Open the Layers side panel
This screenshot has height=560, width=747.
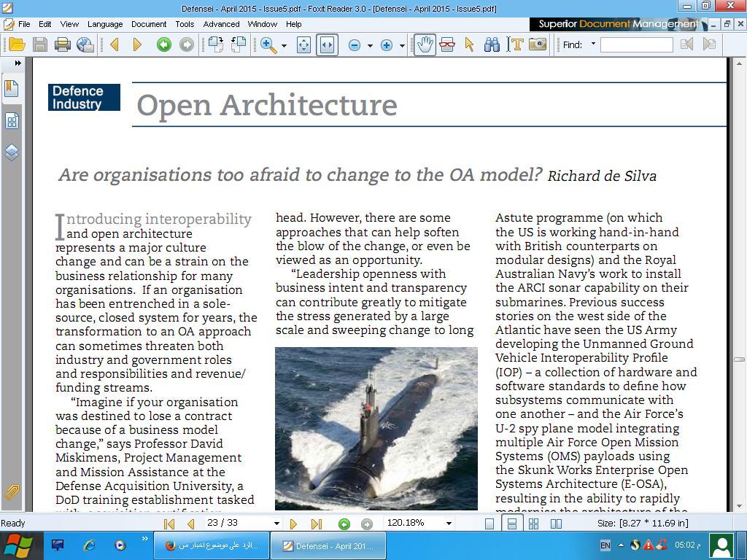(12, 152)
